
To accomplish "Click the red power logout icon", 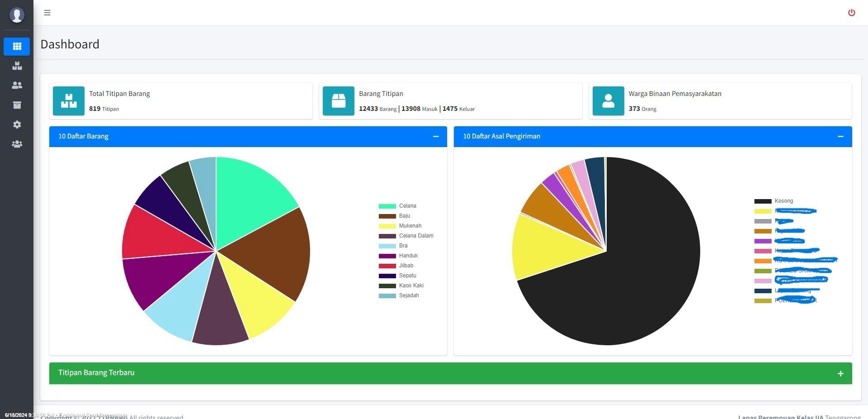I will [x=851, y=13].
